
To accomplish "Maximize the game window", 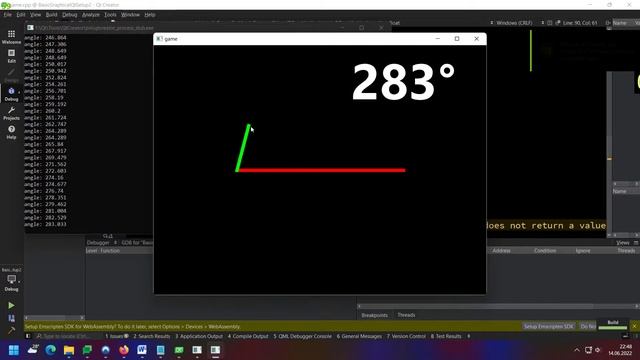I will (x=457, y=39).
